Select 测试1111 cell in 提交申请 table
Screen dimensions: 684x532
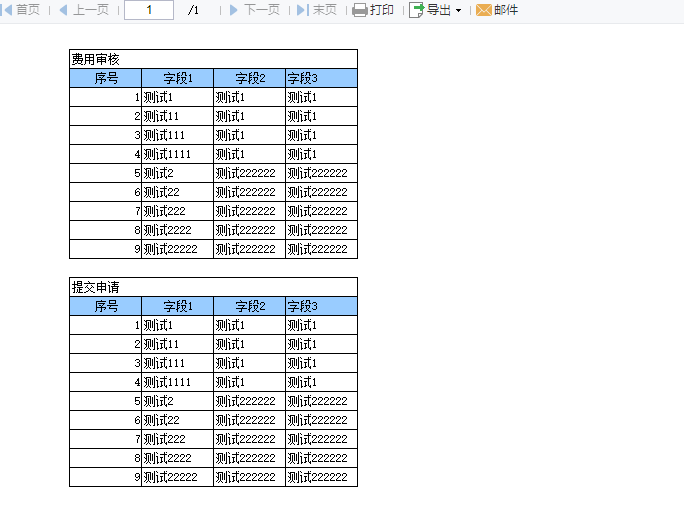tap(178, 382)
